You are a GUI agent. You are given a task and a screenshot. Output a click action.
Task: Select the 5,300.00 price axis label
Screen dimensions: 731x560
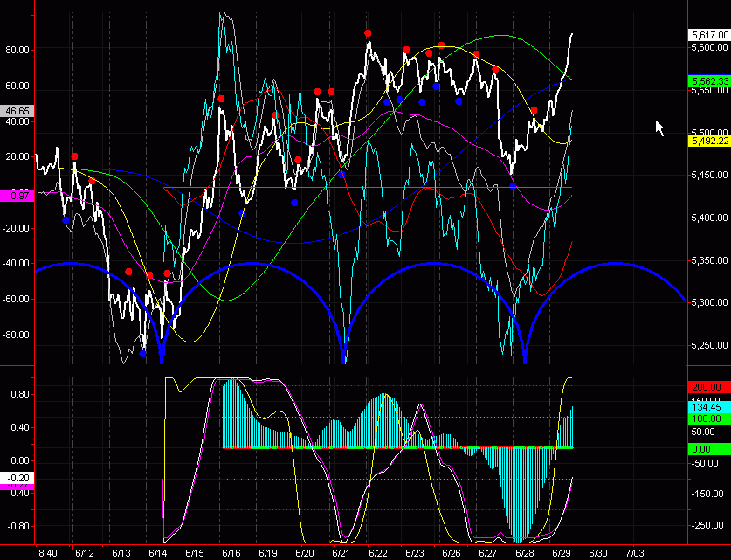click(710, 302)
